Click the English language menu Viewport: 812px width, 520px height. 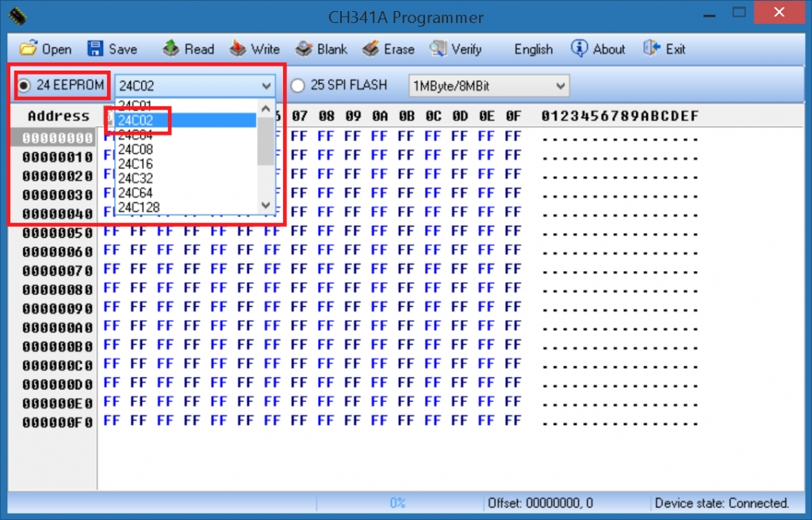coord(534,49)
